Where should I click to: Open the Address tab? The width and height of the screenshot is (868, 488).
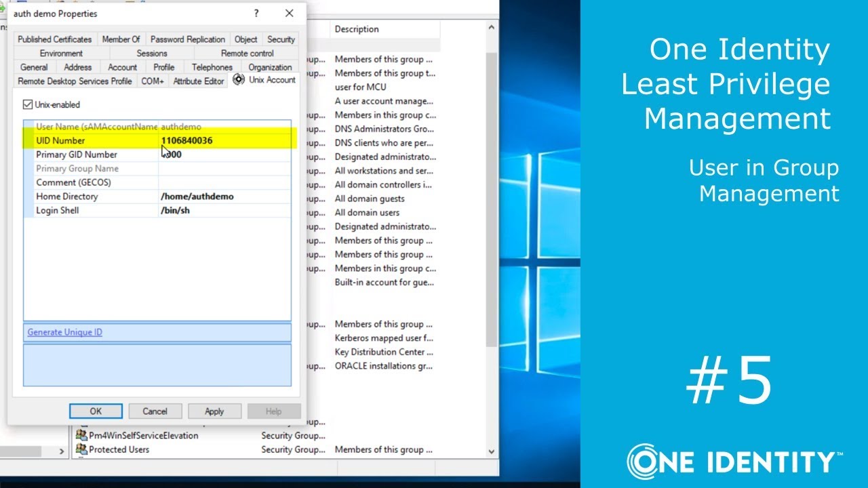78,67
